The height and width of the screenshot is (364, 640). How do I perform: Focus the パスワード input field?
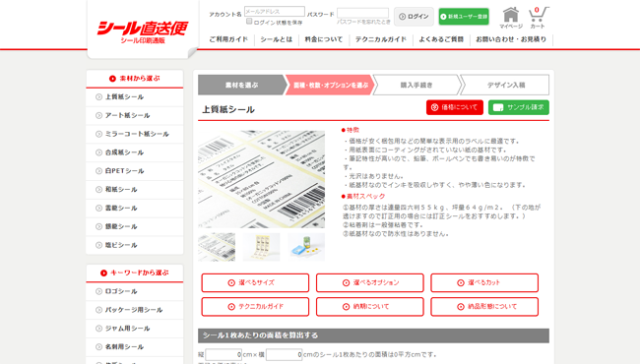(x=363, y=13)
